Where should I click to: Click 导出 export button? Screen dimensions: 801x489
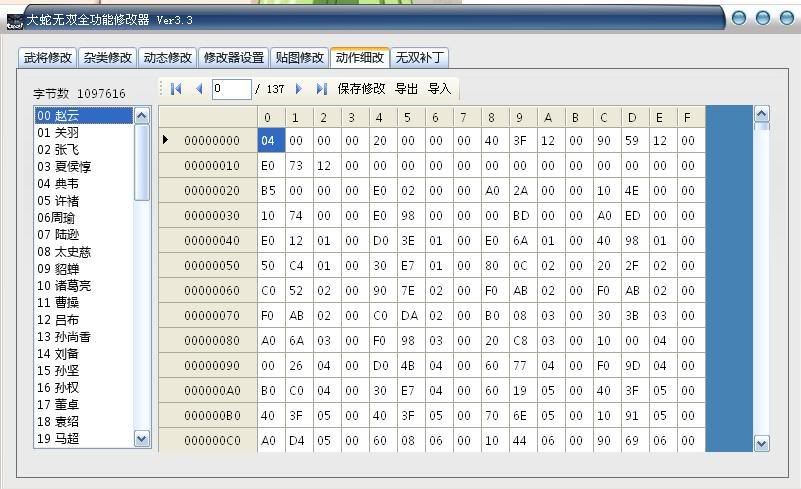[x=407, y=89]
